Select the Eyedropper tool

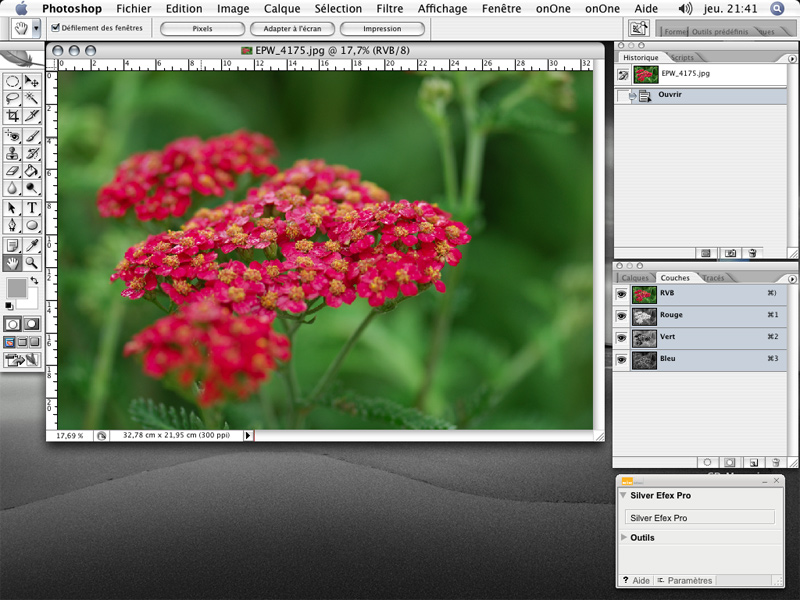[32, 245]
